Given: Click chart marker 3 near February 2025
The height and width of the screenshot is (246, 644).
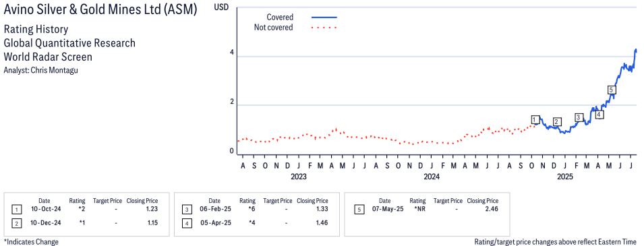Looking at the screenshot, I should (x=579, y=117).
